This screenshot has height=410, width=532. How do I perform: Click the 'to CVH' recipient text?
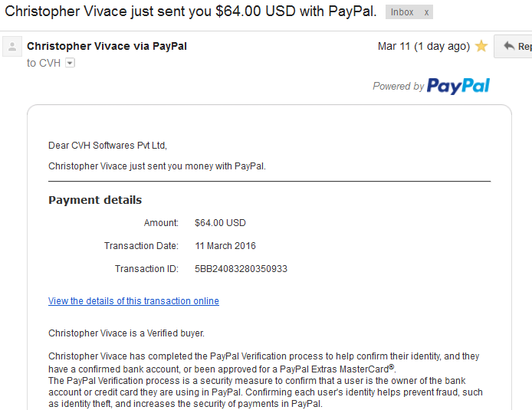click(44, 63)
